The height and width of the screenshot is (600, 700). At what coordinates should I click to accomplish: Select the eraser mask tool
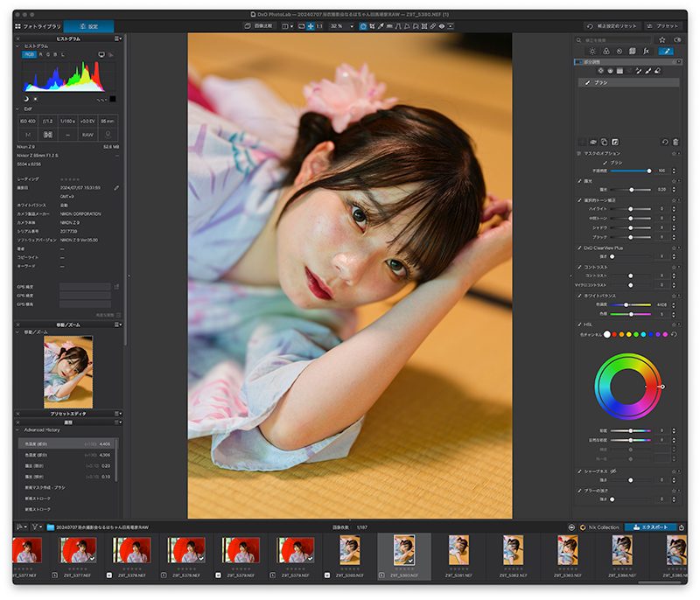click(658, 71)
